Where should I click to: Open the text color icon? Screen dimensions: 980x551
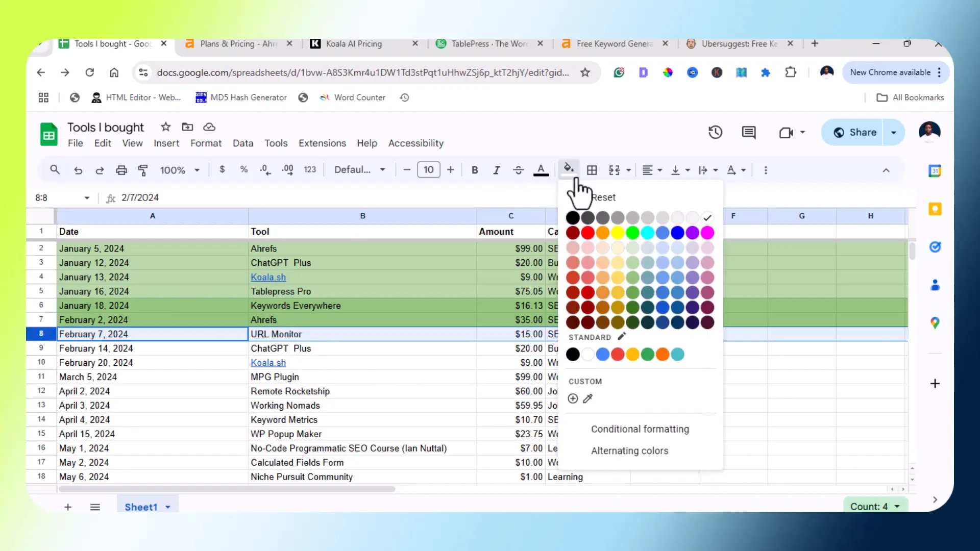(x=541, y=170)
